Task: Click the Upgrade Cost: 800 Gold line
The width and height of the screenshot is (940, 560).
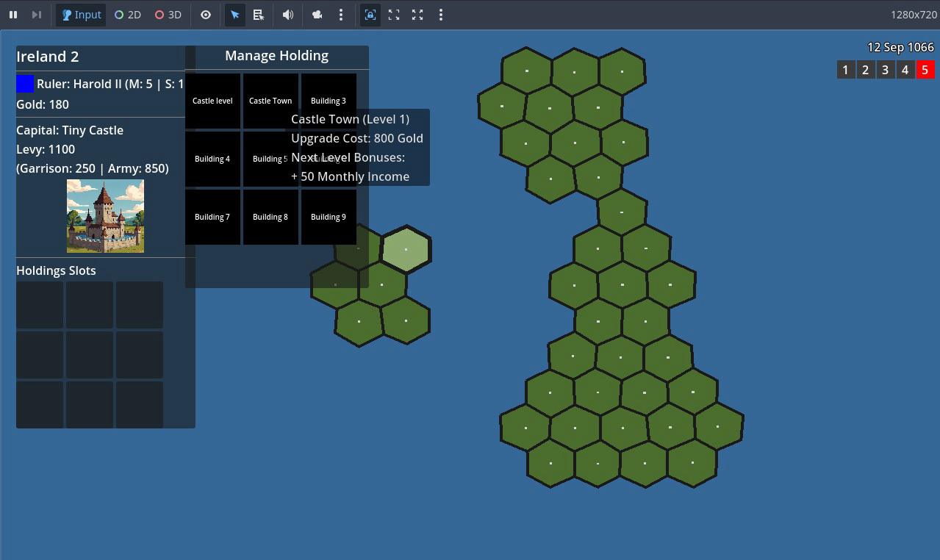Action: click(357, 138)
